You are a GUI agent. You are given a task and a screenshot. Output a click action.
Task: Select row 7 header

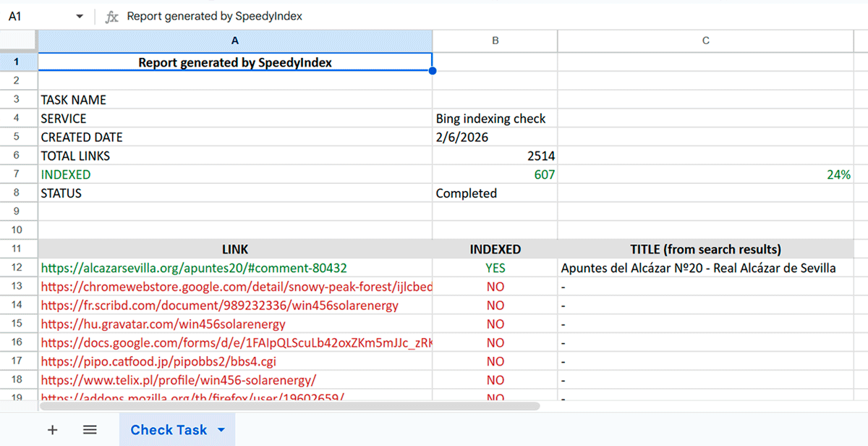(x=18, y=174)
